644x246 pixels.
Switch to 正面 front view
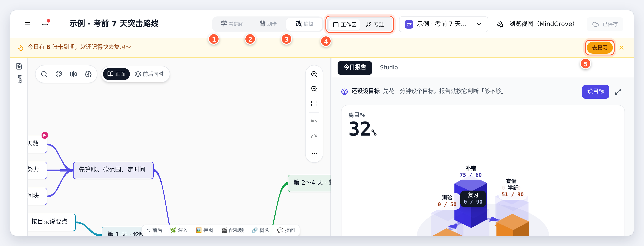pyautogui.click(x=116, y=74)
